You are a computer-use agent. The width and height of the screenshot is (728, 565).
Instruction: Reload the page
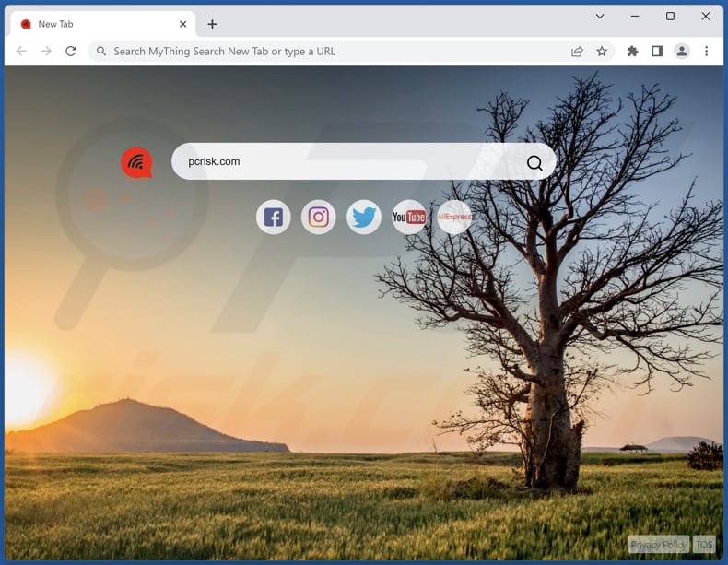(71, 52)
